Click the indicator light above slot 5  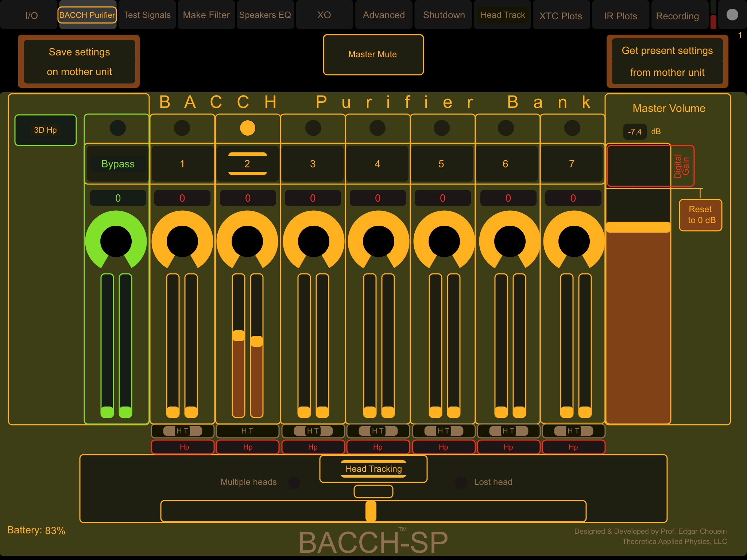click(442, 128)
